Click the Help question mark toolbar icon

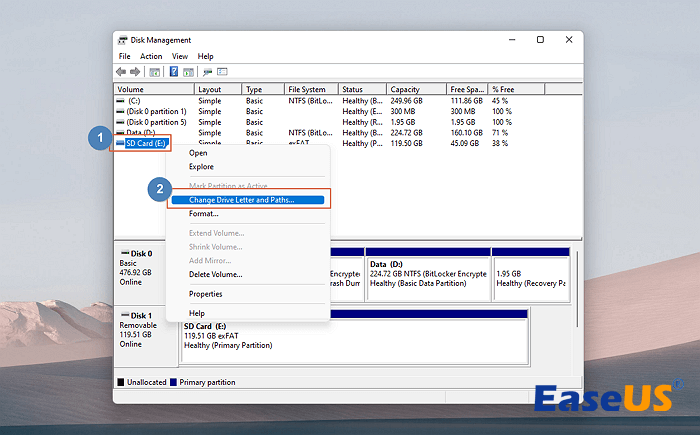tap(174, 72)
